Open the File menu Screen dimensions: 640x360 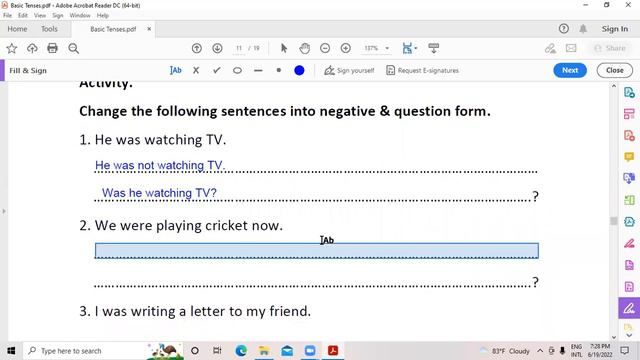[x=7, y=16]
